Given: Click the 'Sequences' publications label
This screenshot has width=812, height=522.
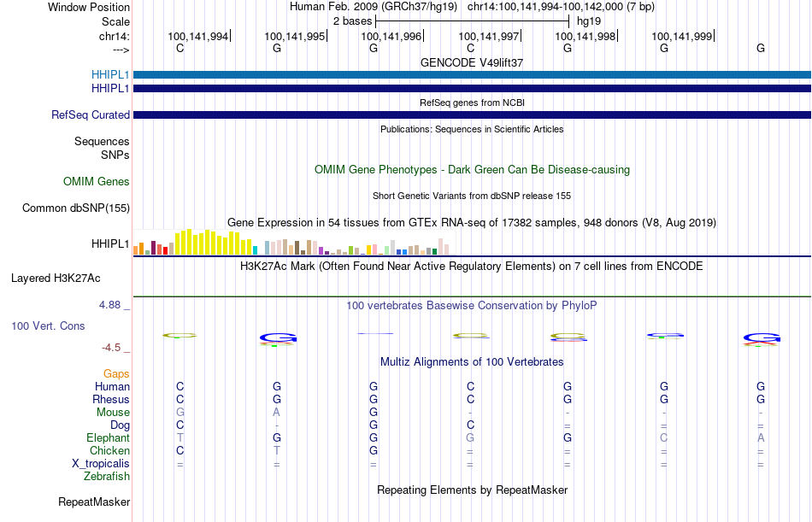Looking at the screenshot, I should point(102,141).
